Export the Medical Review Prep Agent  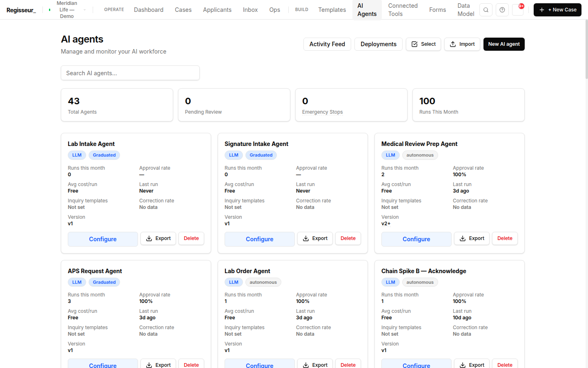[472, 238]
